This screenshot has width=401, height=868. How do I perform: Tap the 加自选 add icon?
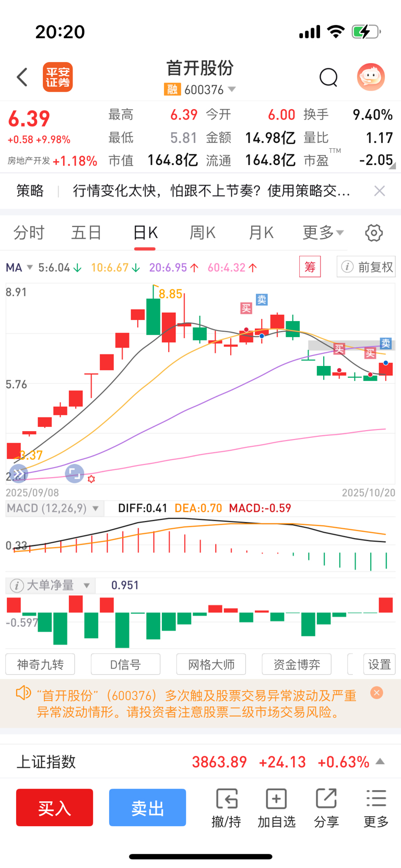click(x=276, y=808)
